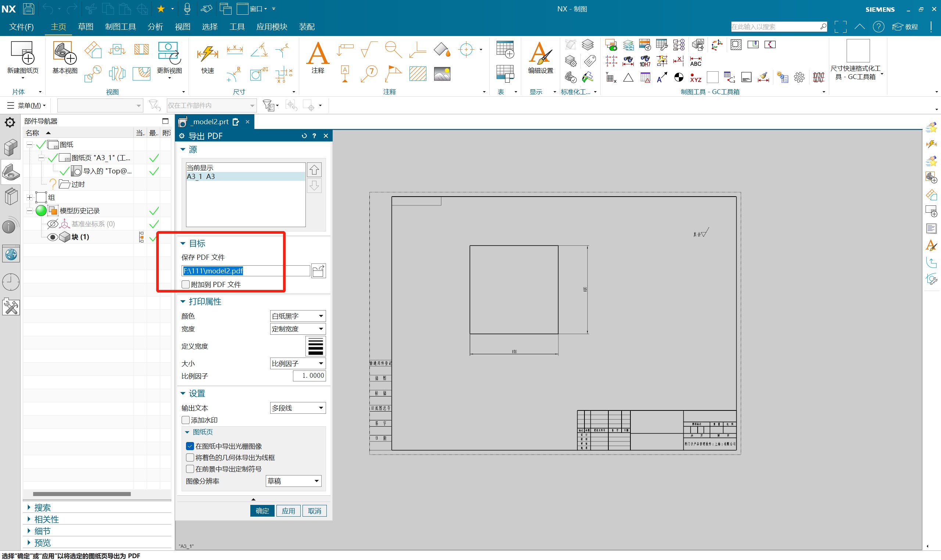941x560 pixels.
Task: Click the image insert icon in annotation group
Action: [x=442, y=73]
